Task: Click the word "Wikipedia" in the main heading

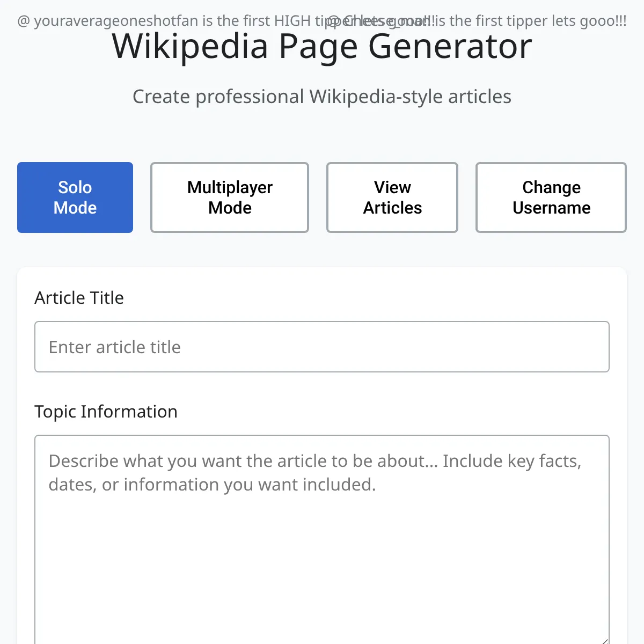Action: point(190,46)
